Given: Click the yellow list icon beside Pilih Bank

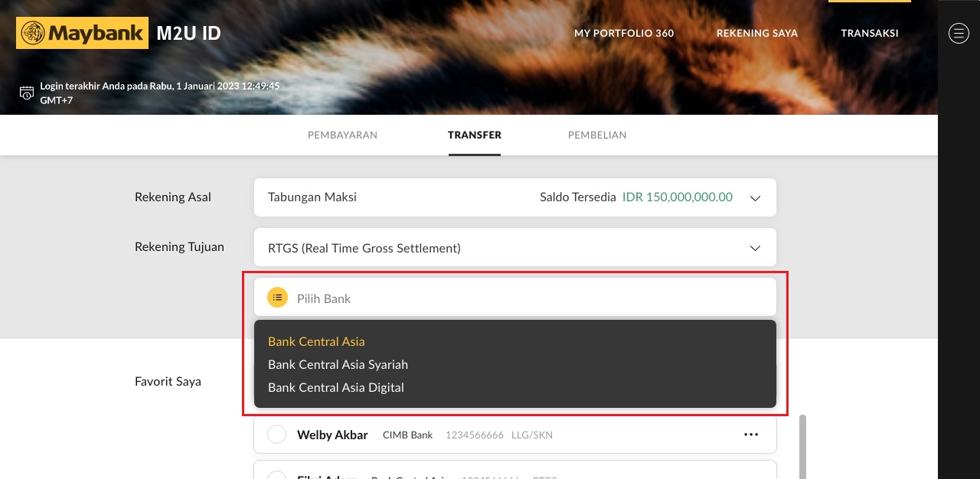Looking at the screenshot, I should click(x=277, y=298).
